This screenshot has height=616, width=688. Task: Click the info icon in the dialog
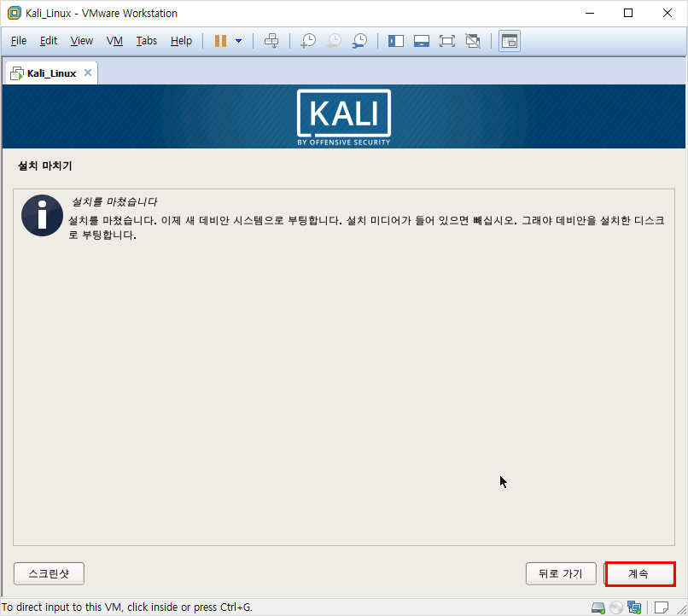[42, 215]
